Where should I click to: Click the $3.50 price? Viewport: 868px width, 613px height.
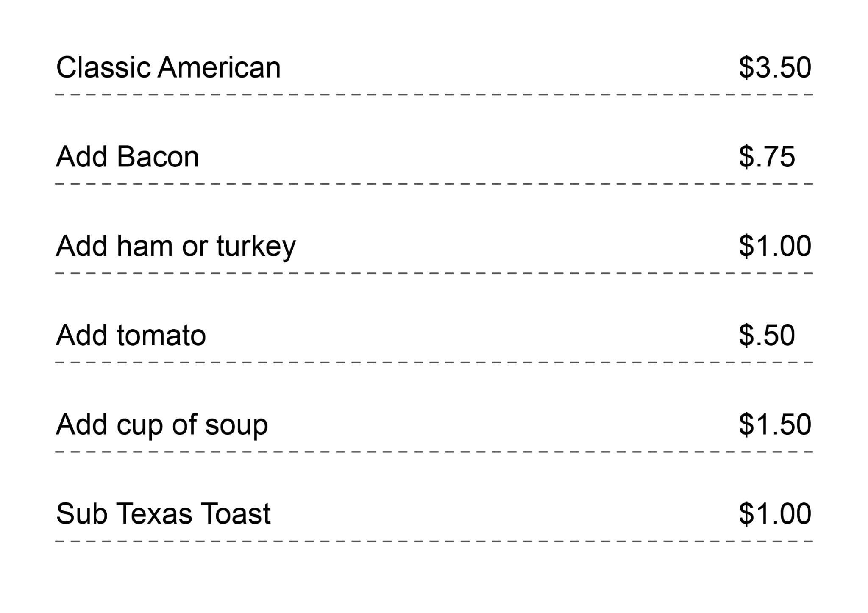point(775,67)
